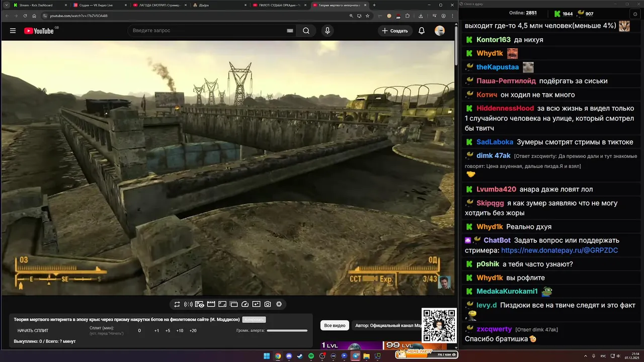Open the gear settings in the video toolbar
Viewport: 644px width, 362px height.
[279, 304]
